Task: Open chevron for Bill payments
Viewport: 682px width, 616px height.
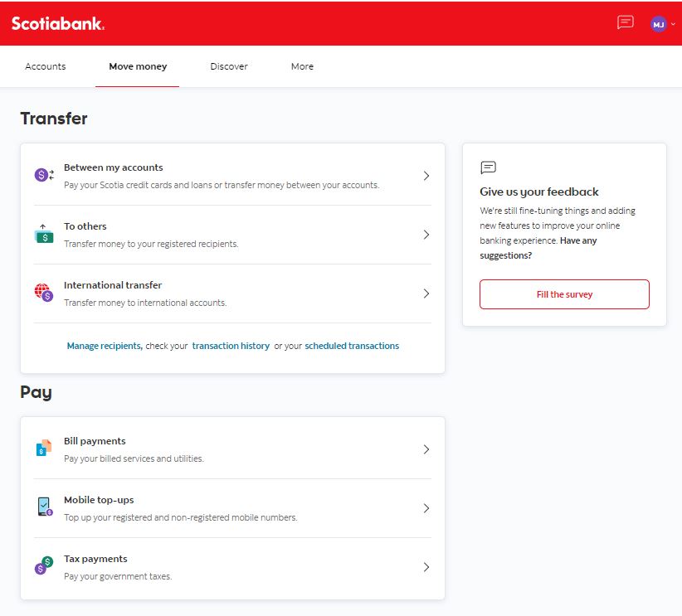Action: click(426, 449)
